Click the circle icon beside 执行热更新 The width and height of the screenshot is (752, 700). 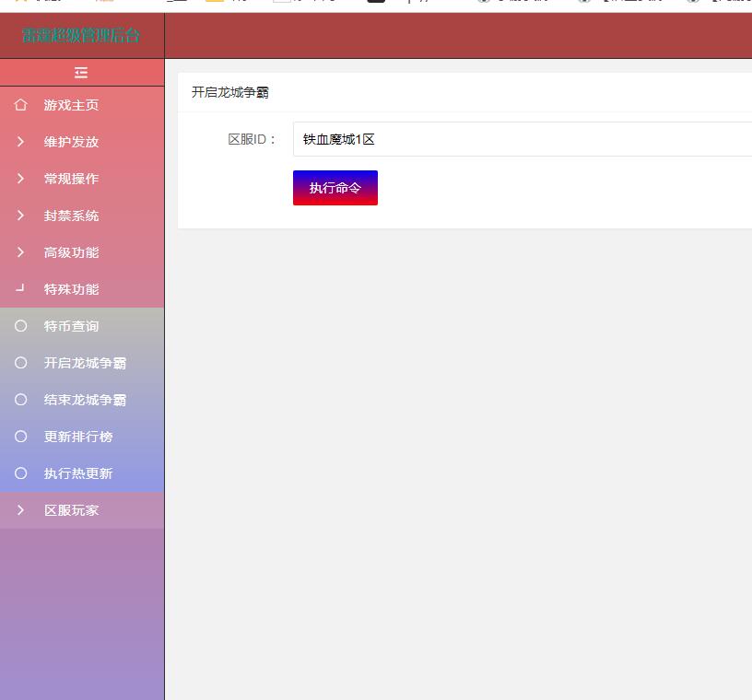[20, 473]
